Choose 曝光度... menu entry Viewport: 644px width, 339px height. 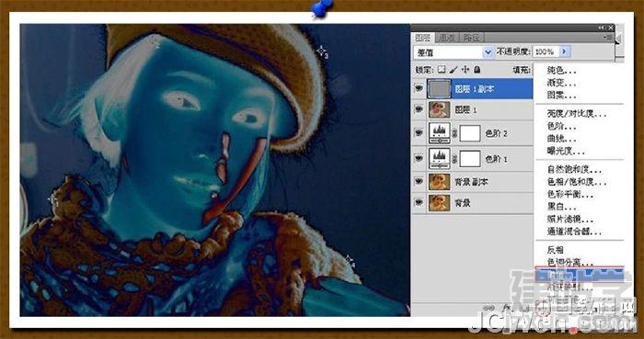(x=566, y=152)
